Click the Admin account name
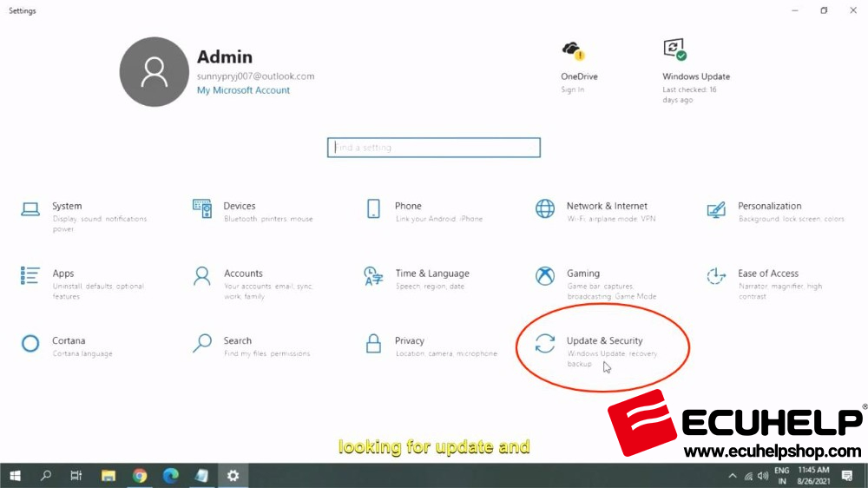 tap(225, 56)
